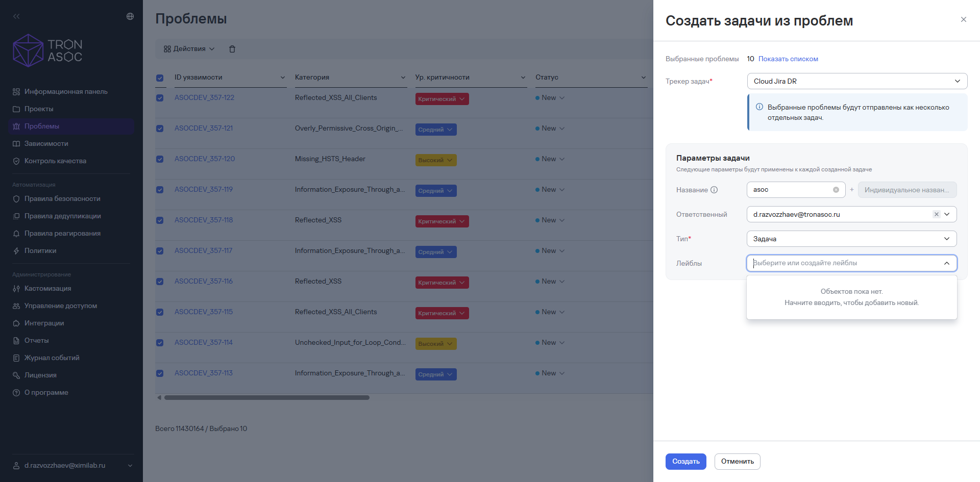Image resolution: width=980 pixels, height=482 pixels.
Task: Open Статус column filter chevron
Action: [x=644, y=78]
